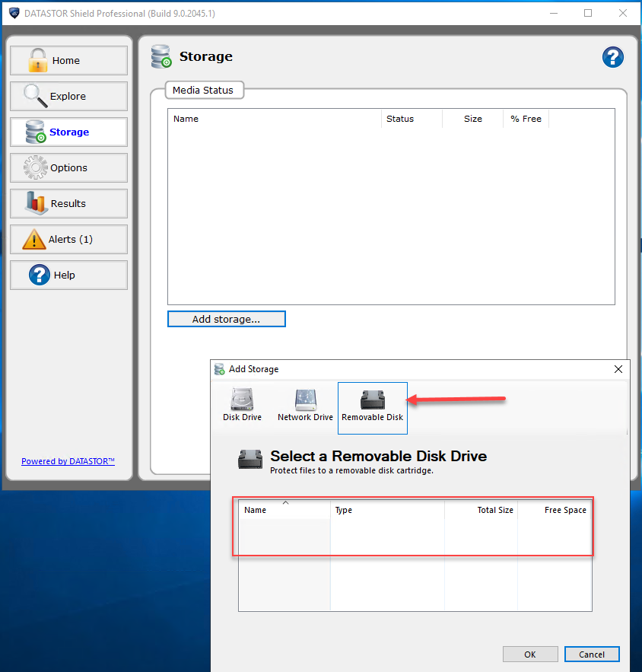Screen dimensions: 642x672
Task: Open Alerts (1) in the sidebar
Action: (68, 239)
